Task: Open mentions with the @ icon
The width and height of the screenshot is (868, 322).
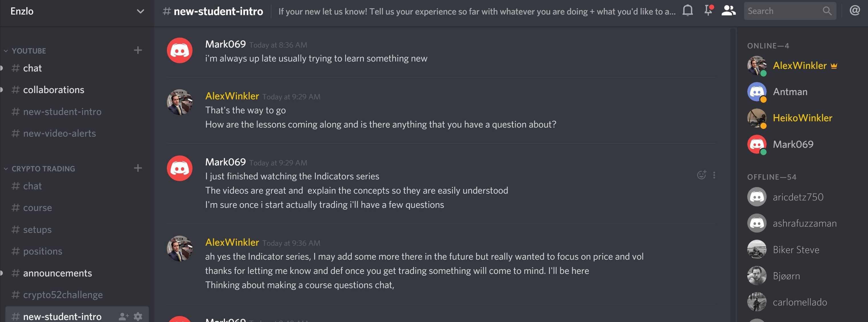Action: pyautogui.click(x=855, y=11)
